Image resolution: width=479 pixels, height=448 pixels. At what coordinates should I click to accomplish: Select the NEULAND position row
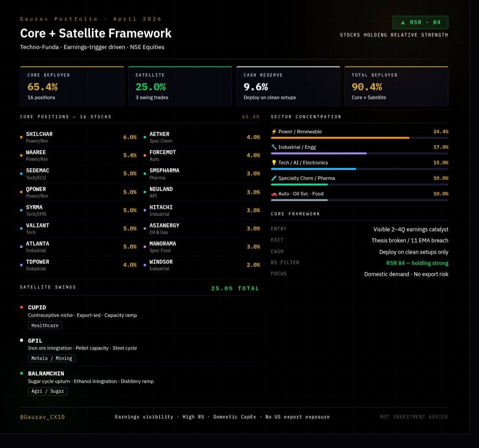click(202, 192)
